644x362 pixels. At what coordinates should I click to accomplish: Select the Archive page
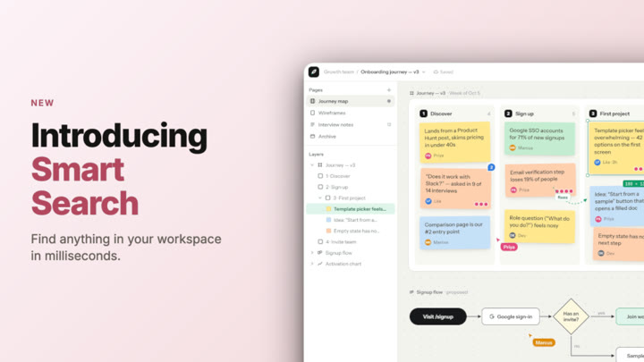point(351,136)
